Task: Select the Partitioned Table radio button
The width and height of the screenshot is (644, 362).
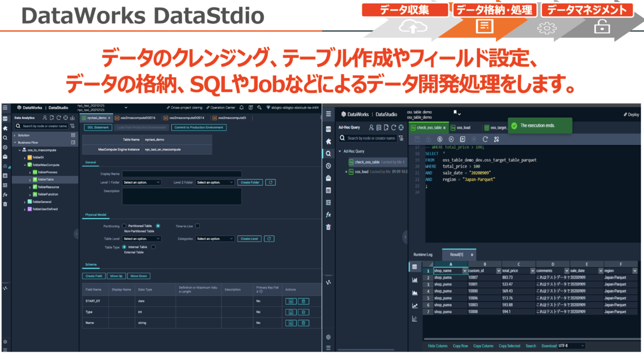Action: tap(124, 226)
